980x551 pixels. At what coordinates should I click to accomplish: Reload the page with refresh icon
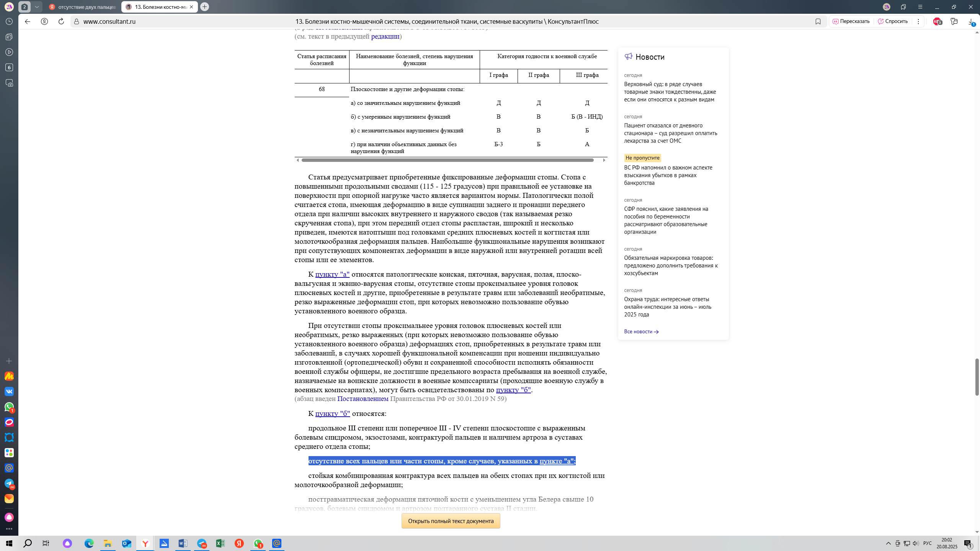61,21
